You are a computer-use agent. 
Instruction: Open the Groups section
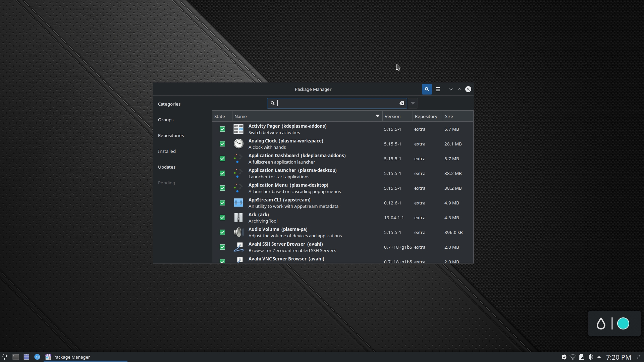tap(166, 120)
